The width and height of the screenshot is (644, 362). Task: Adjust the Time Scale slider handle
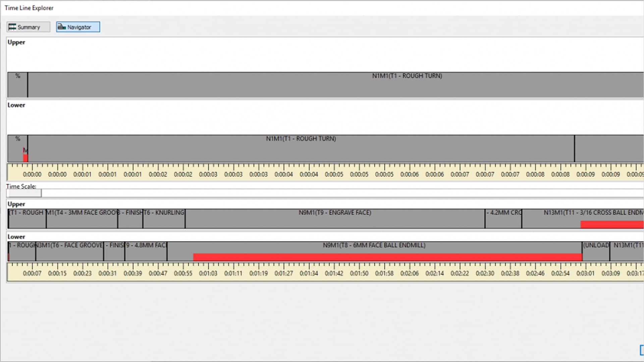[24, 193]
